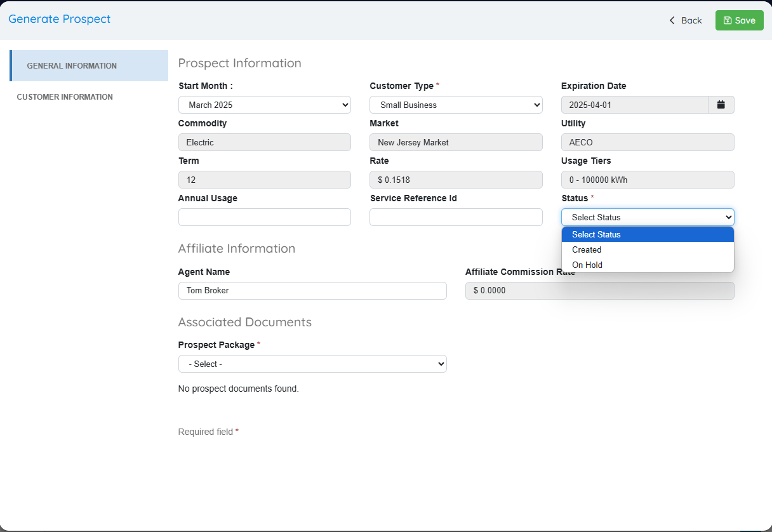Image resolution: width=772 pixels, height=532 pixels.
Task: Click the Market field showing New Jersey Market
Action: click(x=456, y=142)
